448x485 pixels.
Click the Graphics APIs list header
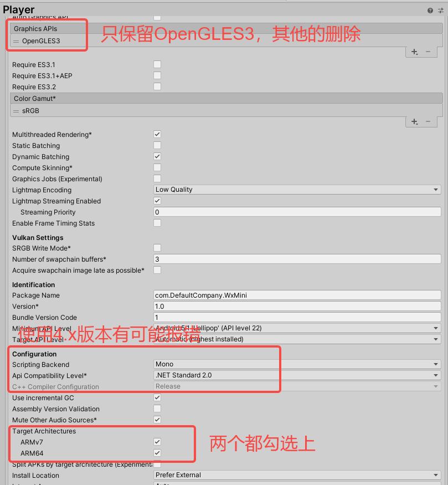pos(226,29)
